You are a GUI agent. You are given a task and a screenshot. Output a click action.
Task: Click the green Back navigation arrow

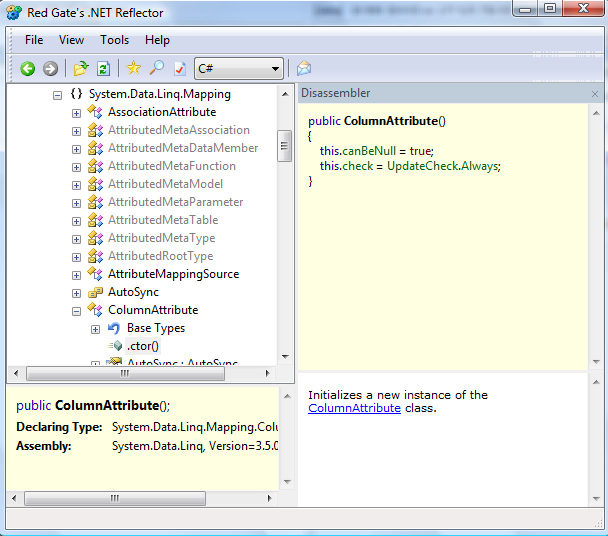(28, 69)
